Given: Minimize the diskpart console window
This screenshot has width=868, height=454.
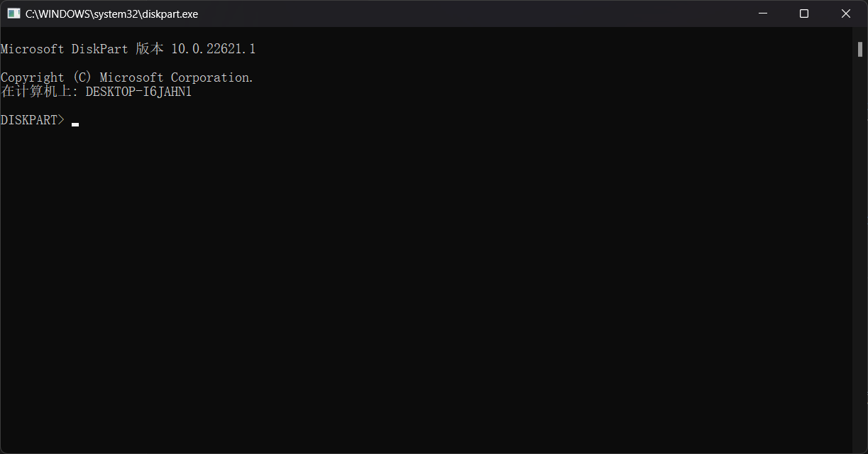Looking at the screenshot, I should pos(763,13).
